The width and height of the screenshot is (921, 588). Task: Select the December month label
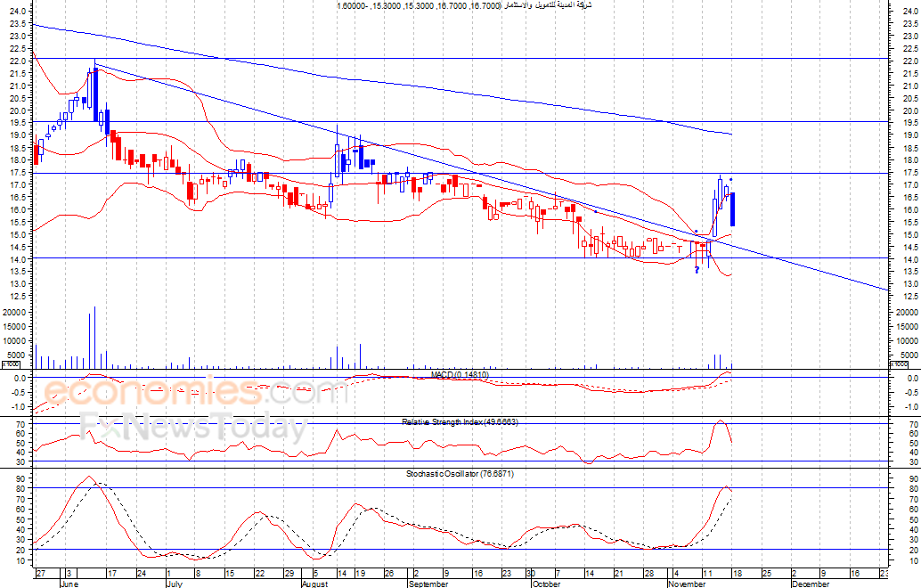[811, 584]
